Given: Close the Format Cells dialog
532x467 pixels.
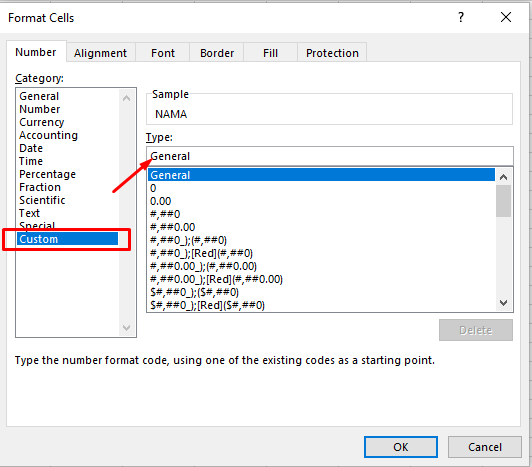Looking at the screenshot, I should coord(506,17).
